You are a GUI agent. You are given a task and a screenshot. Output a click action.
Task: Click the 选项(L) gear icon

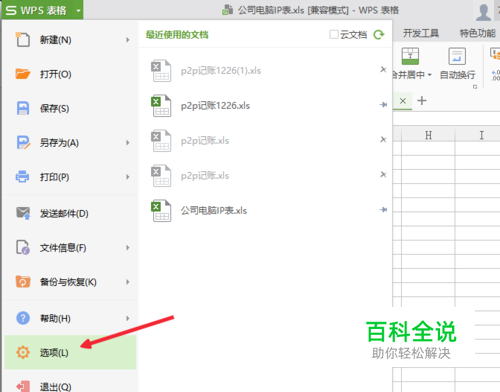(23, 352)
